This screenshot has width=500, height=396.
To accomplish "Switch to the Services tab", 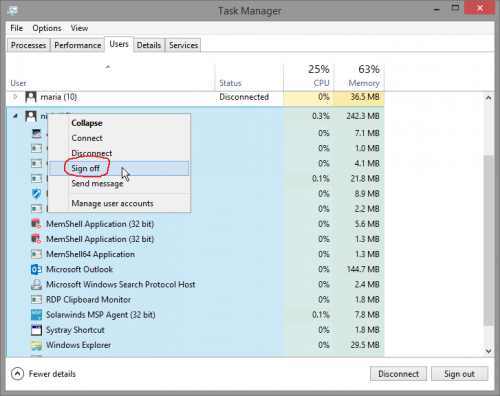I will (x=183, y=45).
